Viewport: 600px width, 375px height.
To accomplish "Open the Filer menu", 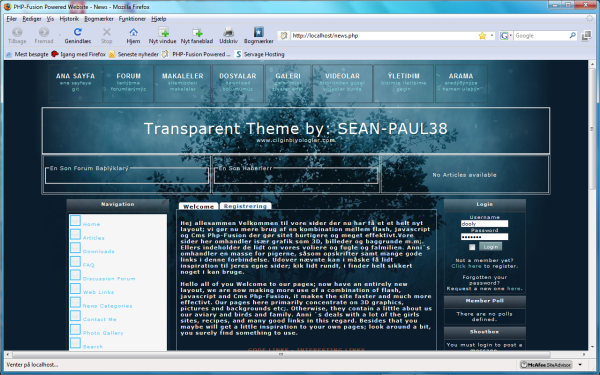I will tap(11, 19).
